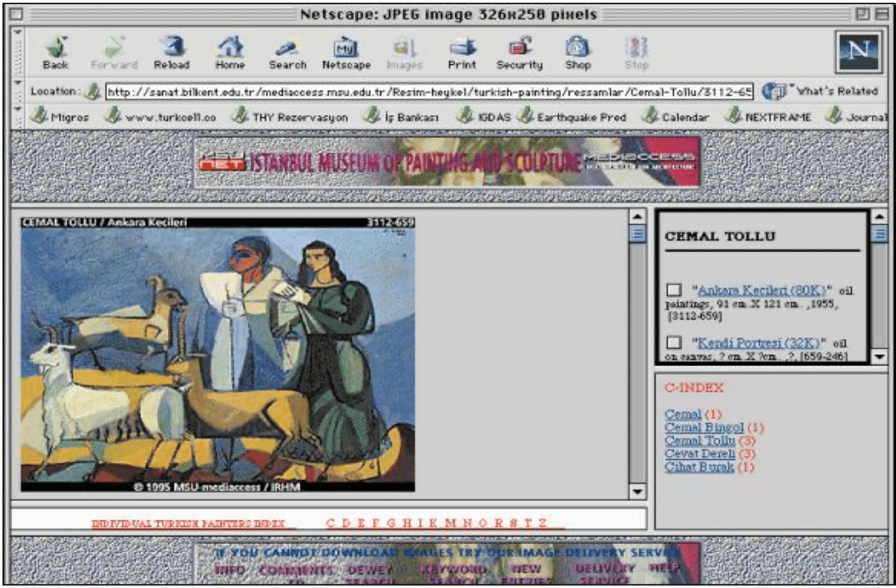896x588 pixels.
Task: Reload the current page
Action: point(172,53)
